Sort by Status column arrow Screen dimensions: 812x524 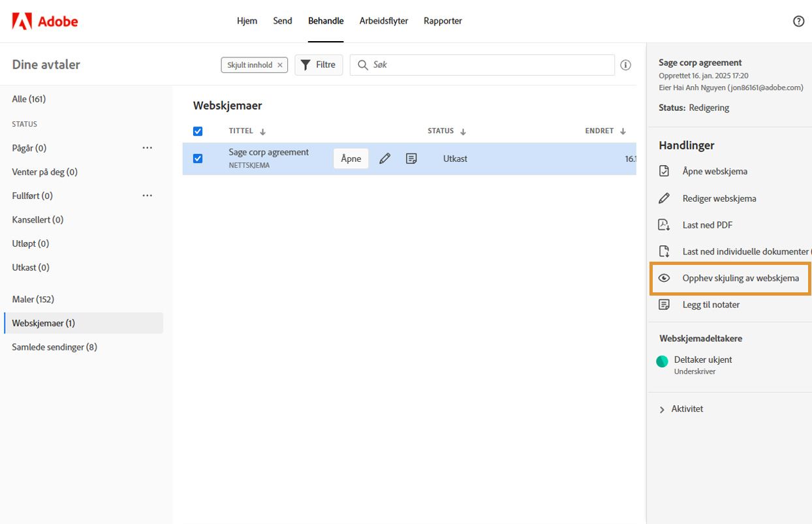tap(463, 131)
